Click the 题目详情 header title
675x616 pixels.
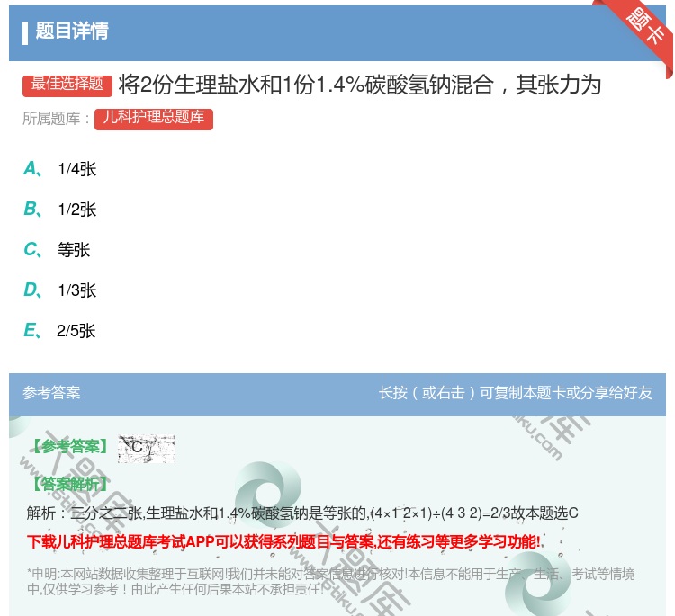72,31
